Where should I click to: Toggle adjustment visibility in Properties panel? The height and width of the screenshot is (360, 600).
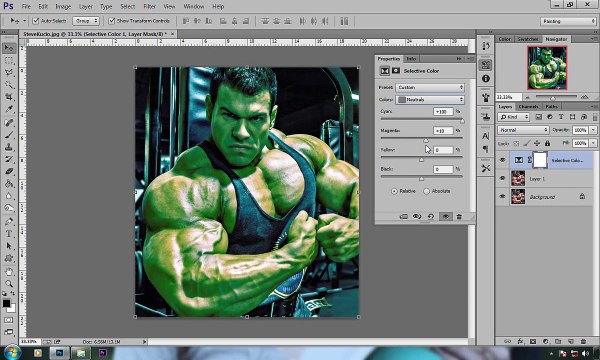click(445, 217)
